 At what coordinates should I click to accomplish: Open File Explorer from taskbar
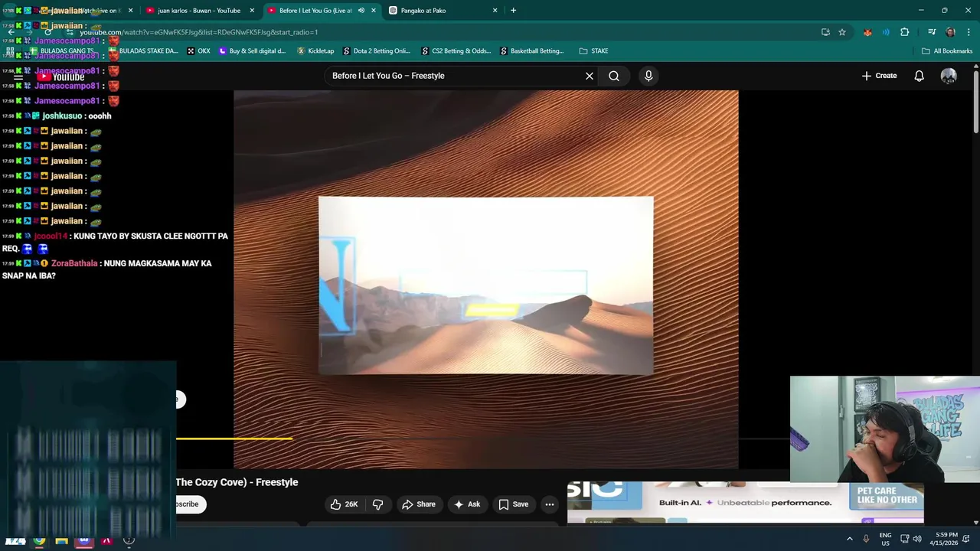pyautogui.click(x=61, y=540)
